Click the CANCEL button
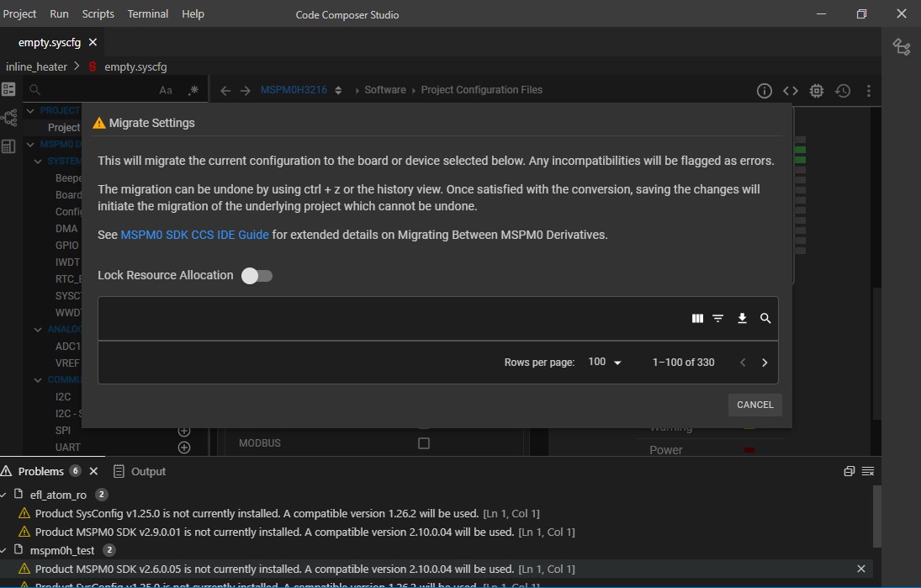 [754, 405]
